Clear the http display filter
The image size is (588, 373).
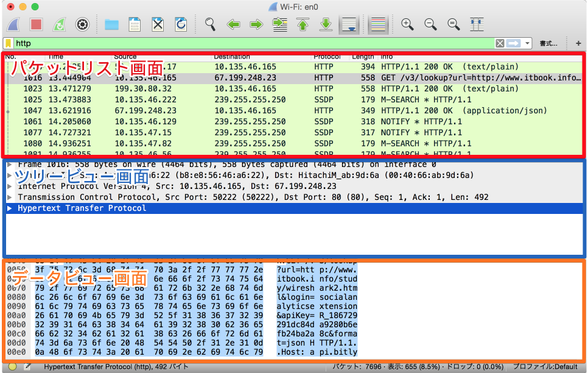500,43
